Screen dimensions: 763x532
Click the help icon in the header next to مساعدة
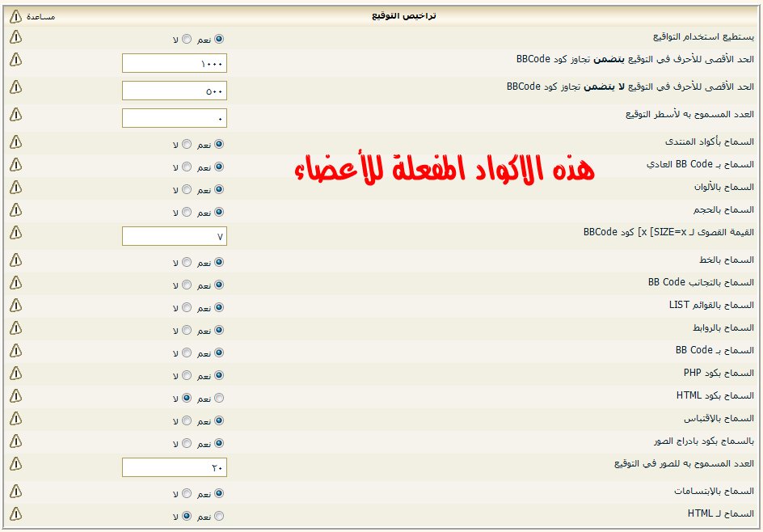(x=15, y=15)
